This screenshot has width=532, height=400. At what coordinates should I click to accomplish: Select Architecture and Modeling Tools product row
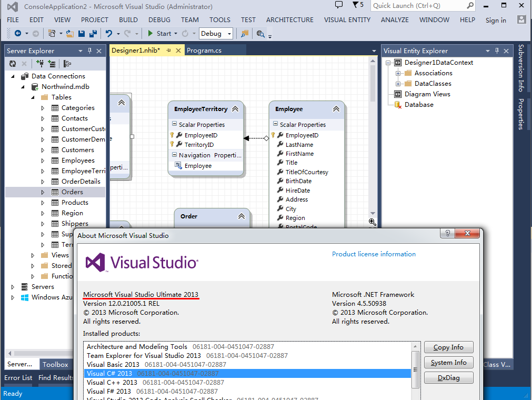(x=247, y=346)
